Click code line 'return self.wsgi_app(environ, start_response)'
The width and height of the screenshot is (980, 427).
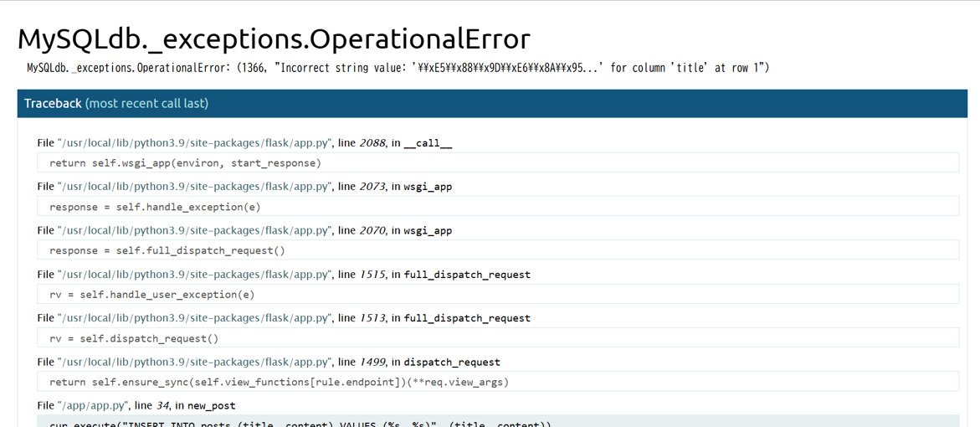[x=498, y=162]
